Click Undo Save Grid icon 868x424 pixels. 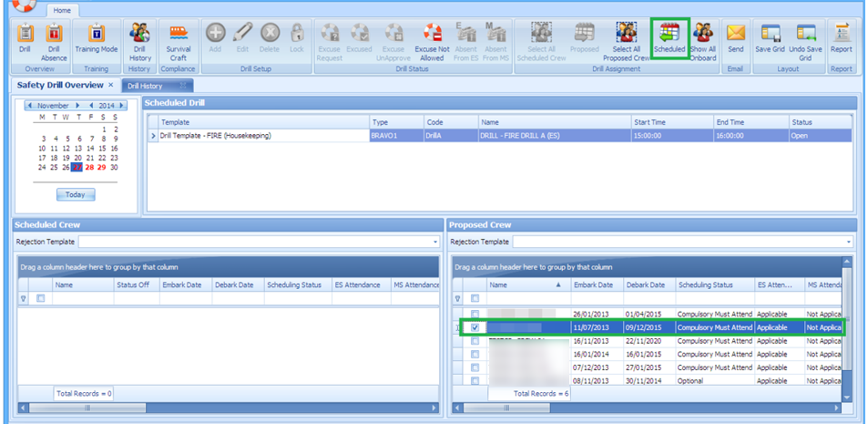pyautogui.click(x=805, y=42)
